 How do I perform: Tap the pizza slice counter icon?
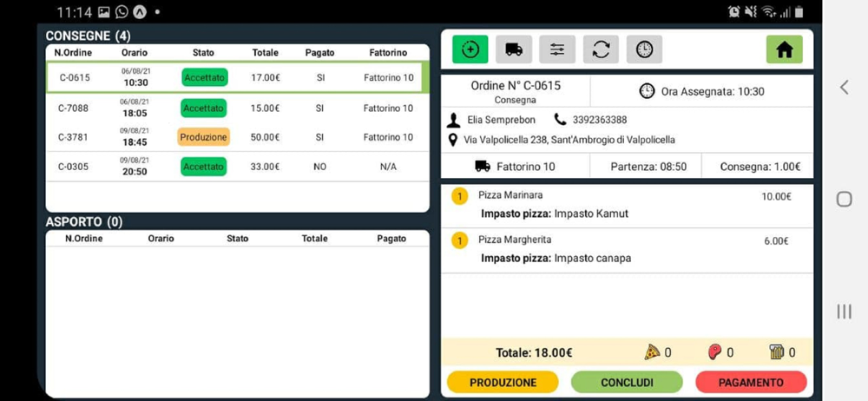coord(652,352)
